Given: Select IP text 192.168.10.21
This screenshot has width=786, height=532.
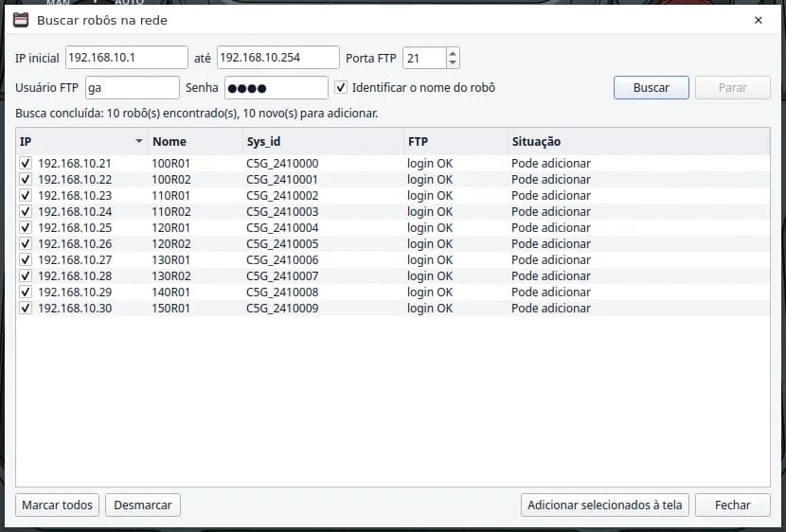Looking at the screenshot, I should (x=75, y=164).
